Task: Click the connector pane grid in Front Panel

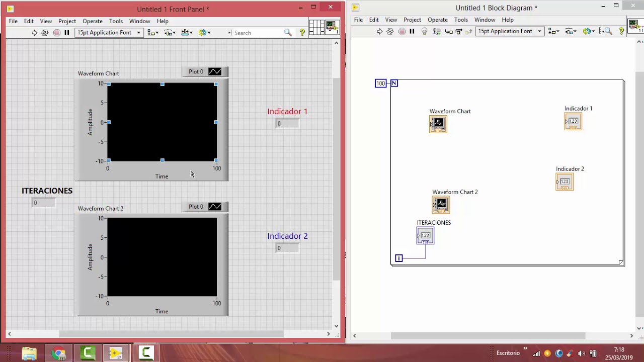Action: (316, 28)
